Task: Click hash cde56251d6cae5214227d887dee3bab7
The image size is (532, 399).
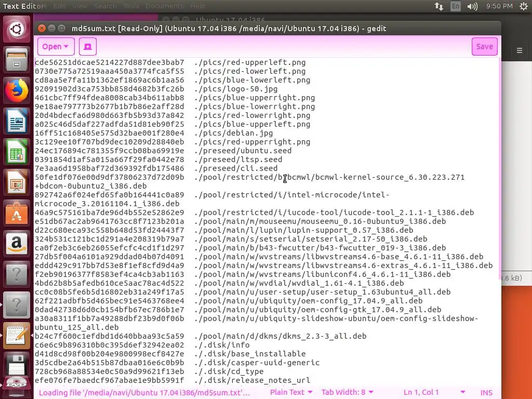Action: 109,62
